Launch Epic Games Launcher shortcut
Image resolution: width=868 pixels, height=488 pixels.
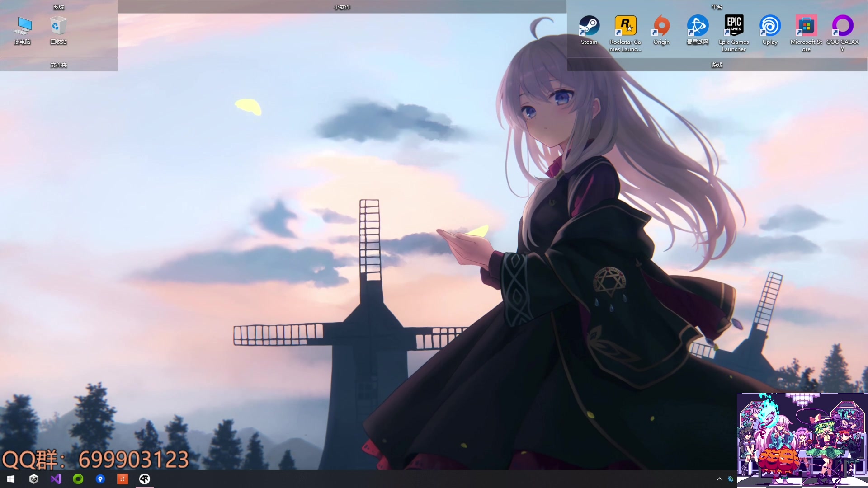click(x=734, y=26)
